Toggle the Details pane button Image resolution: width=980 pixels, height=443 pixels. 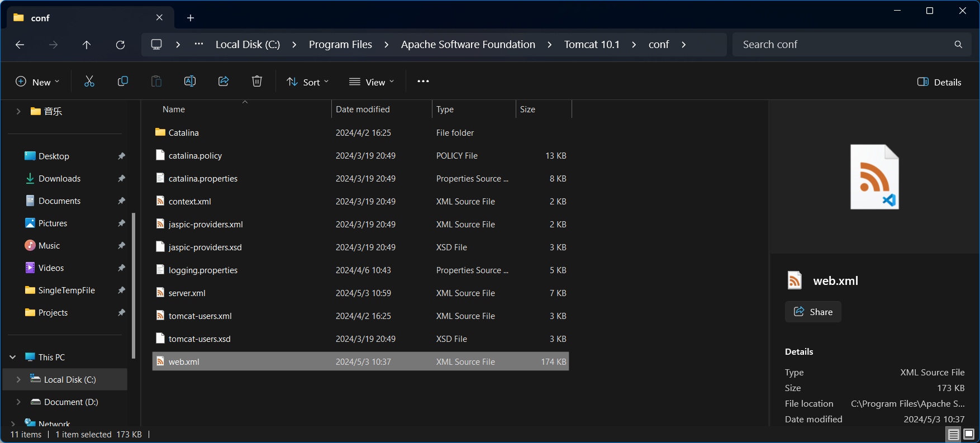pos(939,82)
